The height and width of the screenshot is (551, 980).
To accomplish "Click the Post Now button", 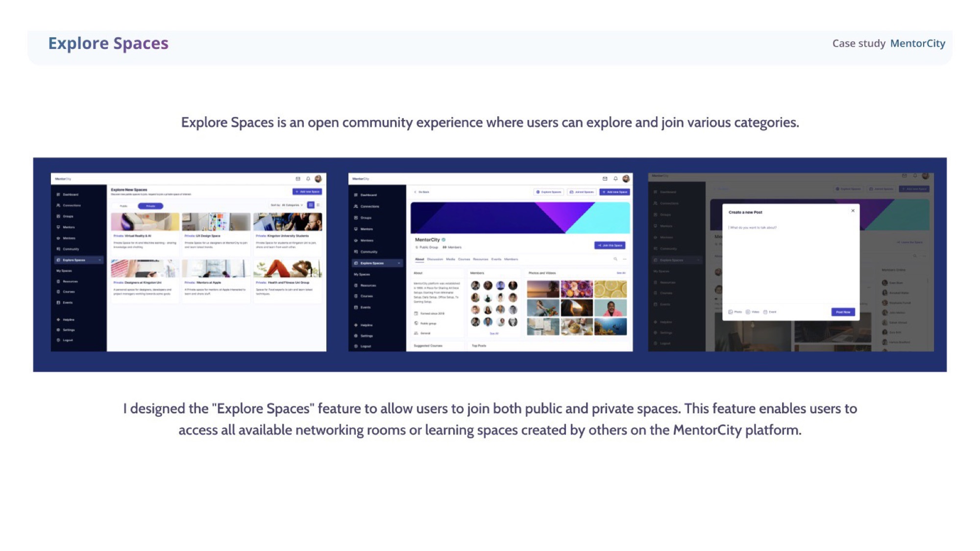I will [x=843, y=312].
